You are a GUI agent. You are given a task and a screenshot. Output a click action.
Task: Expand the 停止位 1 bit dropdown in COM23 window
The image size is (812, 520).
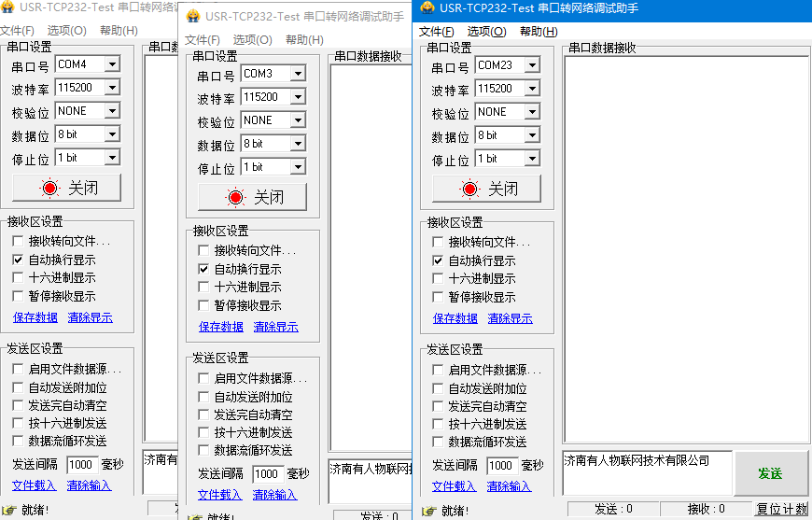[532, 159]
